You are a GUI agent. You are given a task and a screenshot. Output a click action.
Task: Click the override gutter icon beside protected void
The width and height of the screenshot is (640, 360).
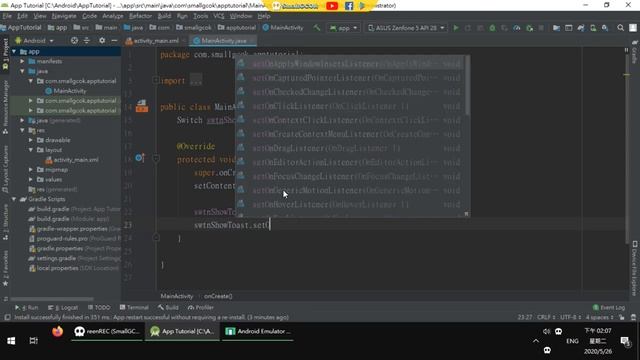point(140,158)
